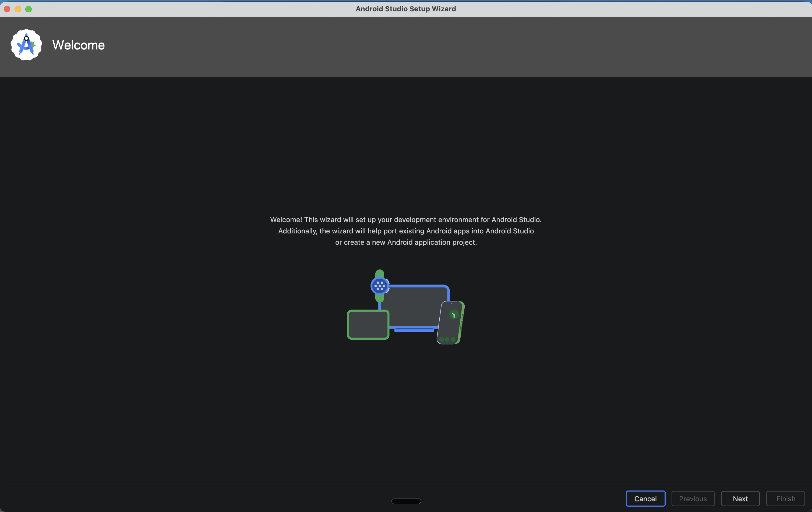Click the Welcome heading text
The width and height of the screenshot is (812, 512).
(78, 45)
